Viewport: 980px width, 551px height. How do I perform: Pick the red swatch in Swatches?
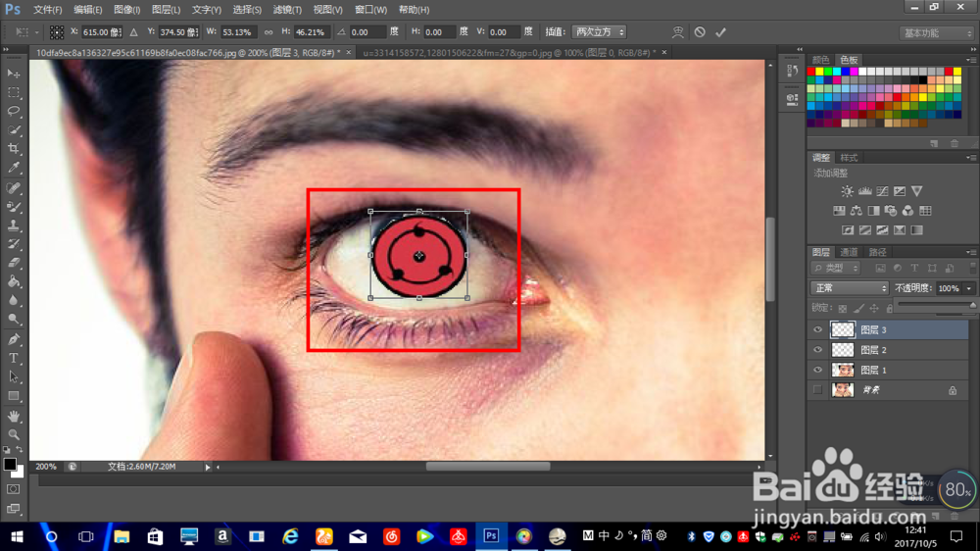(811, 72)
